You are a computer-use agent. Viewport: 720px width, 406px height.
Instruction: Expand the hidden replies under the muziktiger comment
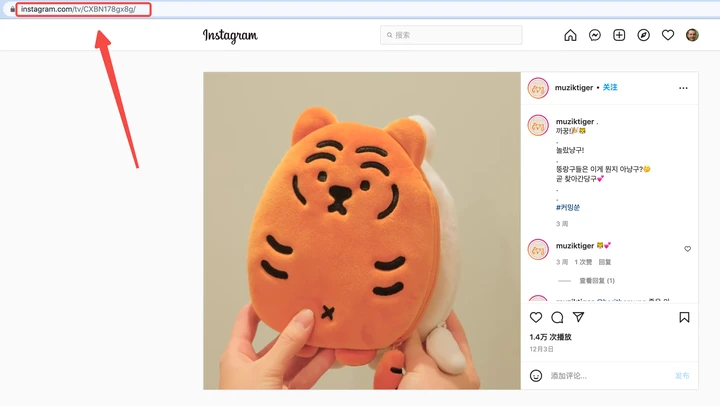tap(596, 281)
